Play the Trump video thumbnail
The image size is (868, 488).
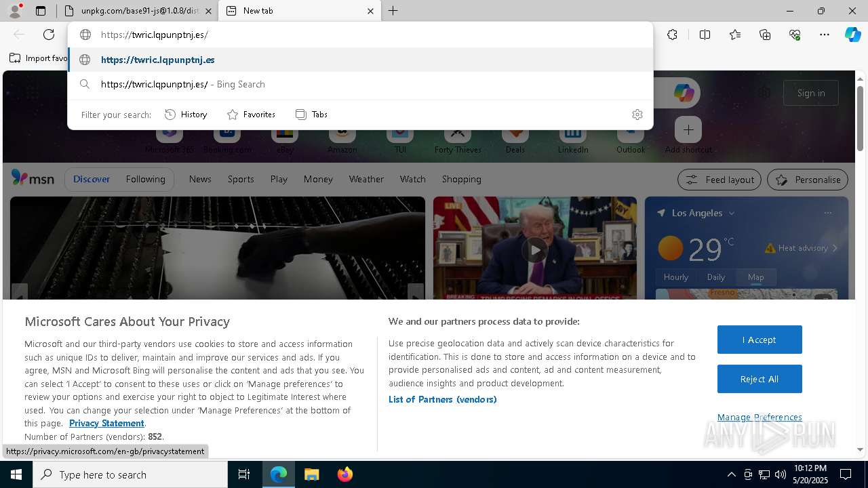[x=535, y=249]
